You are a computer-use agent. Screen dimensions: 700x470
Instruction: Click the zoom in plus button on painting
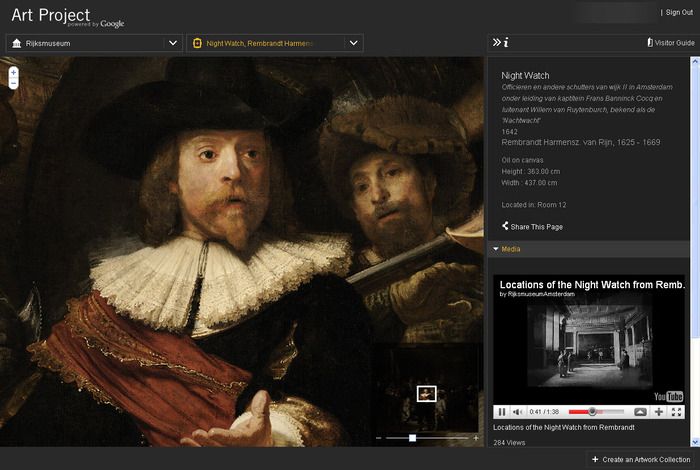coord(13,73)
